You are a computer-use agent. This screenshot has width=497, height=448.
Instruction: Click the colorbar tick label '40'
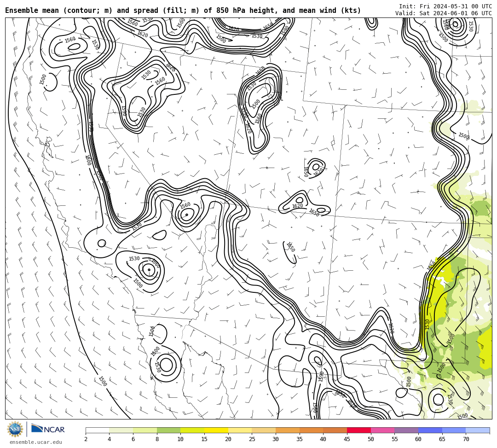(x=324, y=439)
